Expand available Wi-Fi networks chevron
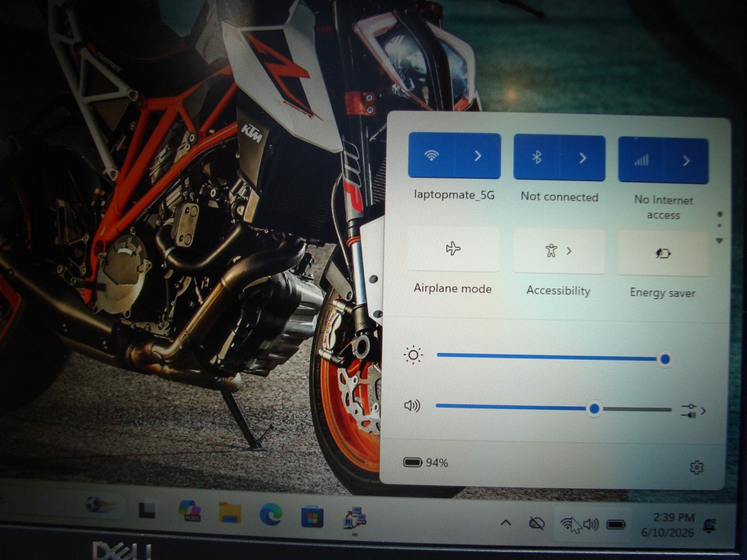The width and height of the screenshot is (747, 560). (478, 156)
